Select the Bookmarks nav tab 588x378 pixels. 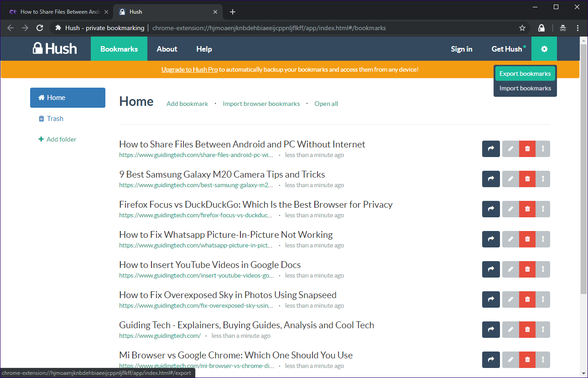point(119,49)
